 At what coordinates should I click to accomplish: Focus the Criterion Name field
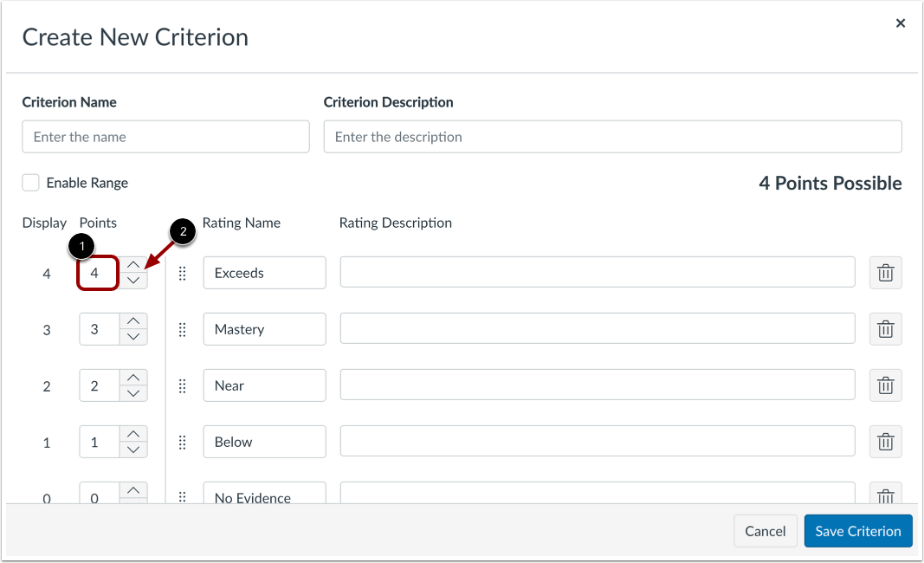[165, 137]
